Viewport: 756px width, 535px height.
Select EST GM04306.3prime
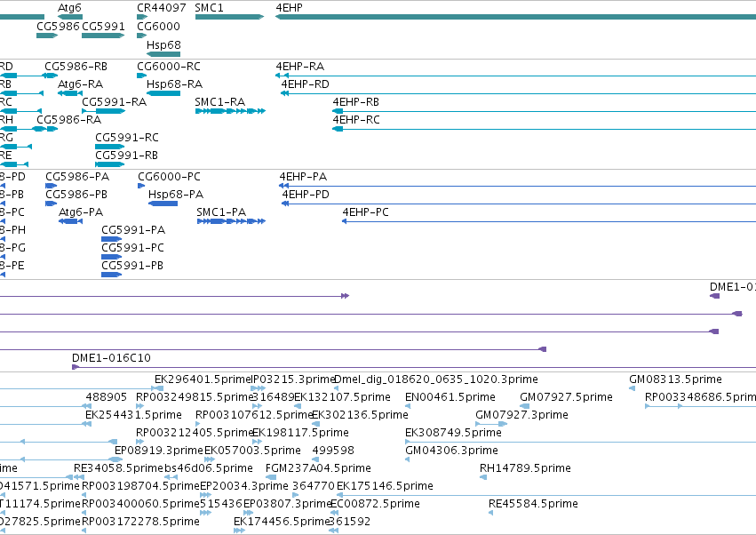coord(451,451)
